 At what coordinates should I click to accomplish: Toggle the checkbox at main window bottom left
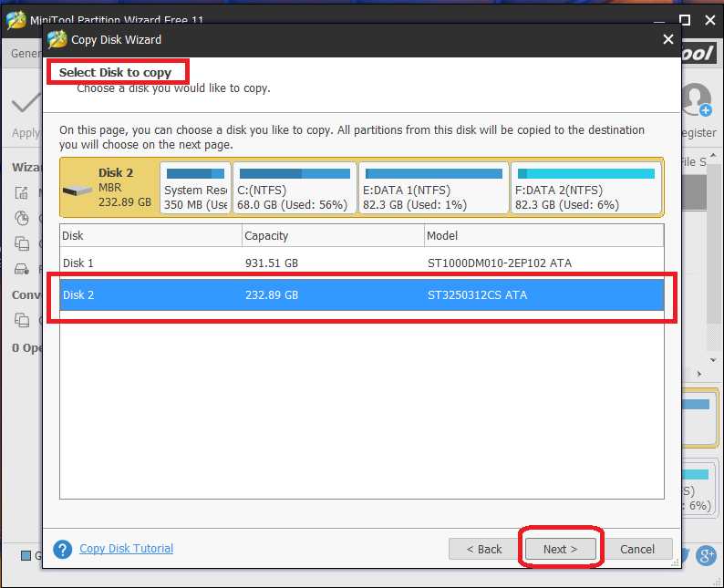pyautogui.click(x=26, y=555)
